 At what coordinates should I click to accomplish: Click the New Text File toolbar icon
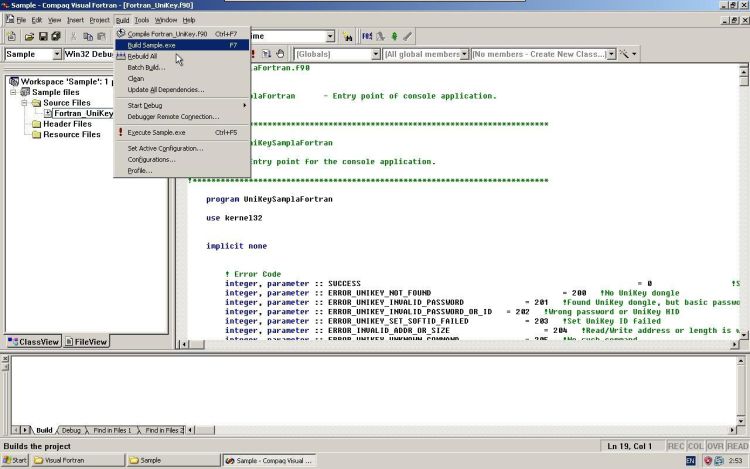click(11, 36)
